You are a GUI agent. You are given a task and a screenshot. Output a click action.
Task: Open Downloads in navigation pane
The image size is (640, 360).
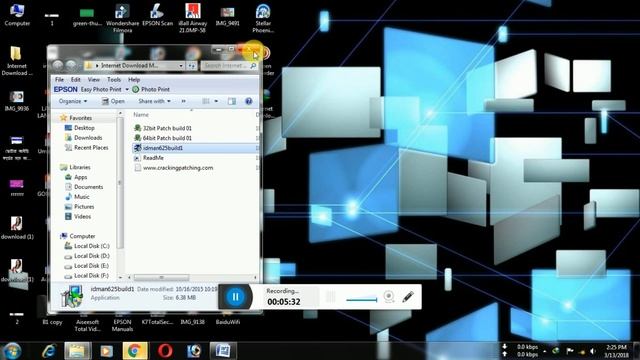click(83, 138)
